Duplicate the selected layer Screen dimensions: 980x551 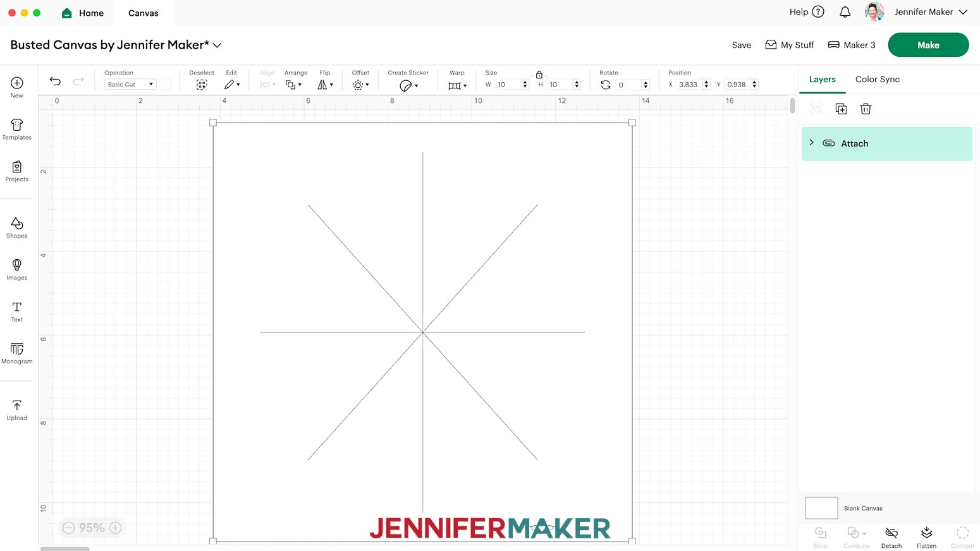841,109
